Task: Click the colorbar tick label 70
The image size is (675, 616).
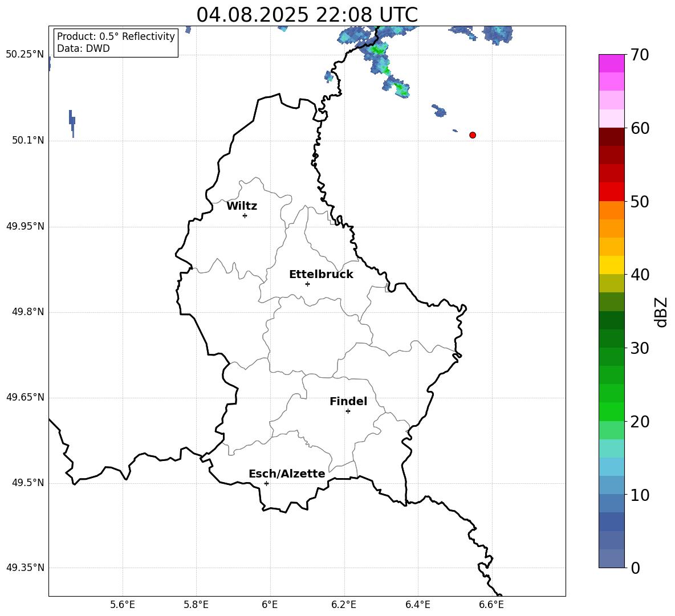Action: point(640,55)
